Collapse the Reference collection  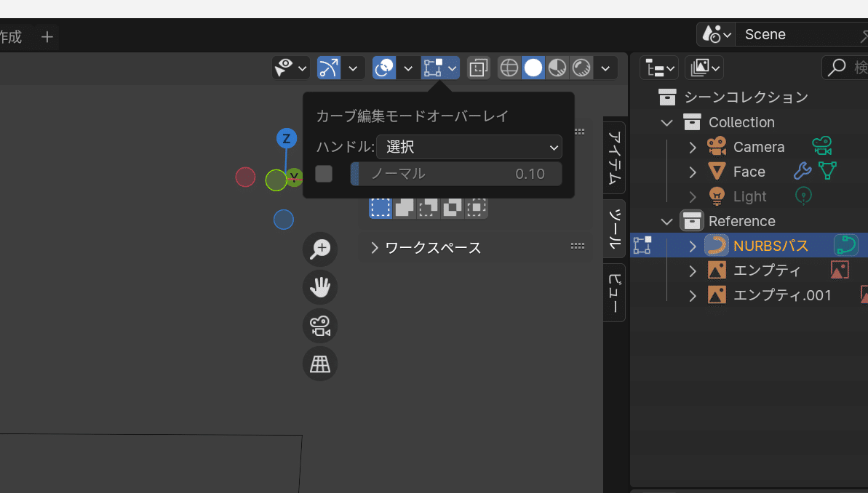point(666,221)
